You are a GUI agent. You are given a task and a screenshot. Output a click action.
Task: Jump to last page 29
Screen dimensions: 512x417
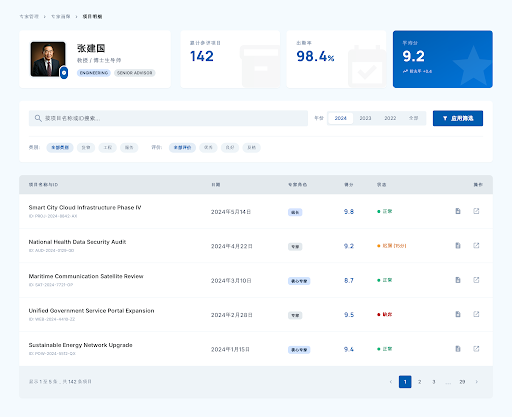tap(462, 382)
